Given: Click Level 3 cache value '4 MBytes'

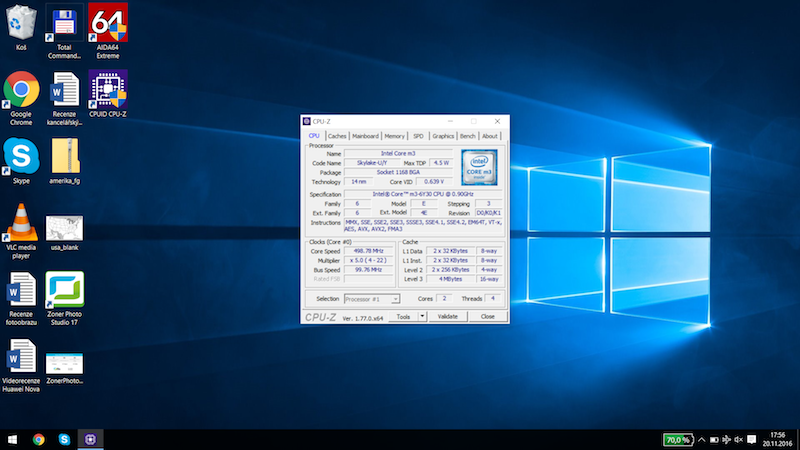Looking at the screenshot, I should pyautogui.click(x=451, y=279).
